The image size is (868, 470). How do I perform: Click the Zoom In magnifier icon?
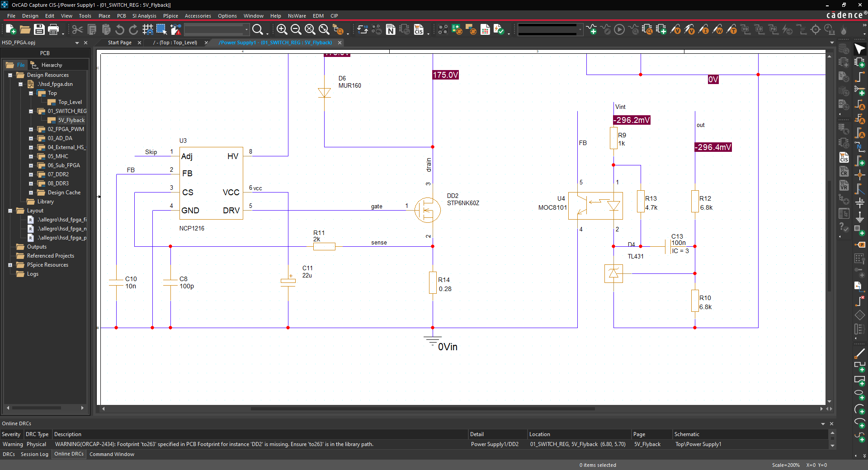(x=282, y=30)
